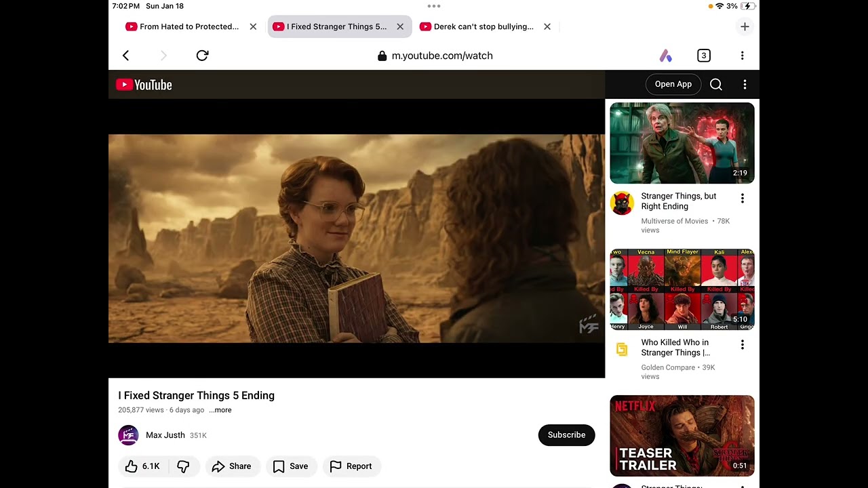The image size is (868, 488).
Task: Select the I Fixed Stranger Things 5 tab
Action: tap(330, 26)
